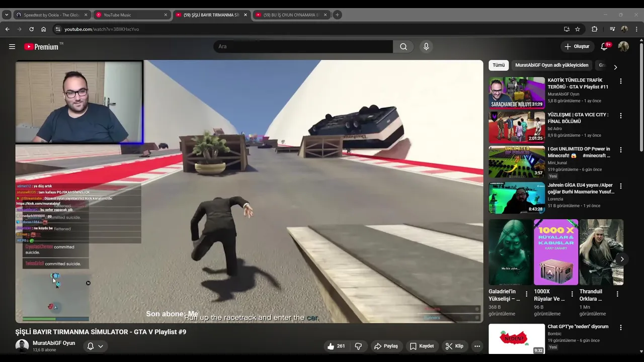Select MuratAbiGF Oyun adlı yükleyiciden chip
This screenshot has width=644, height=362.
[551, 65]
